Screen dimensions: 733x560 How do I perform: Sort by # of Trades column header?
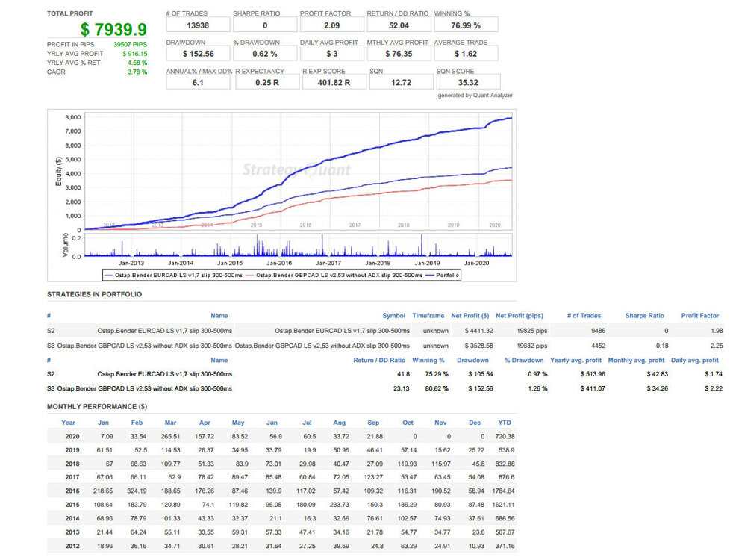pos(584,316)
